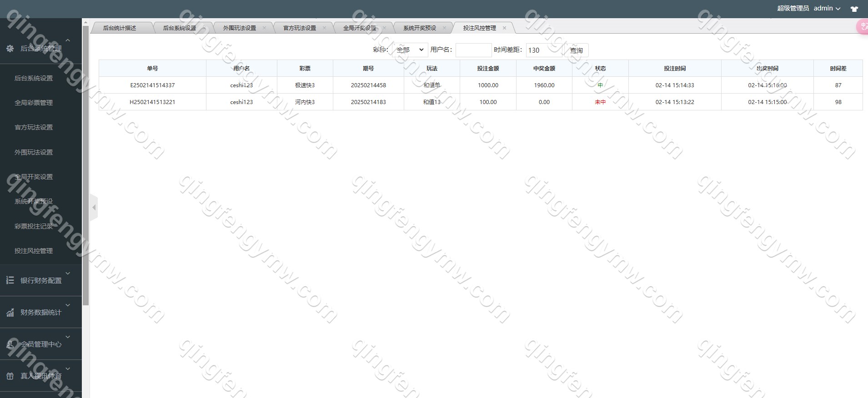The height and width of the screenshot is (398, 868).
Task: Switch to the 后台统计描述 tab
Action: click(x=120, y=28)
